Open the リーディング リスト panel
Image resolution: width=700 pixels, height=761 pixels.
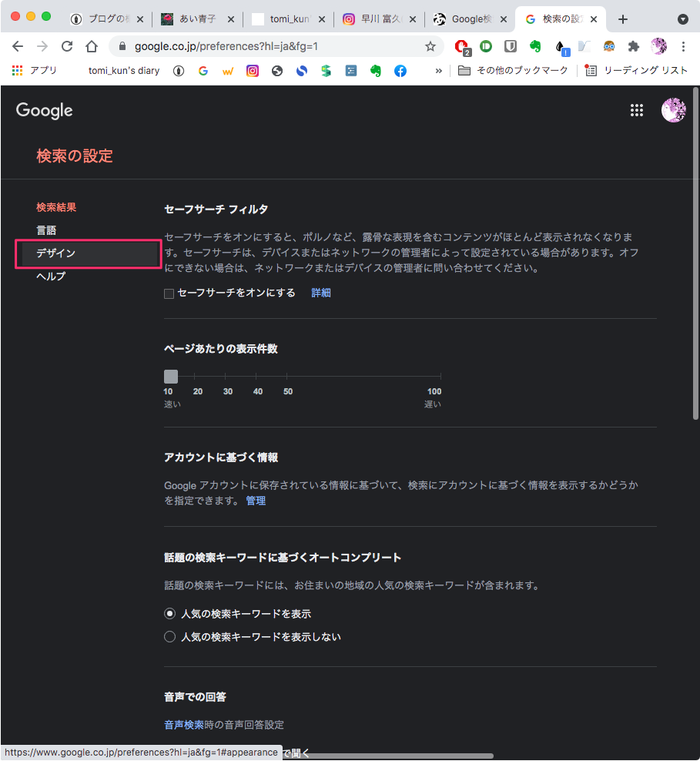click(636, 71)
